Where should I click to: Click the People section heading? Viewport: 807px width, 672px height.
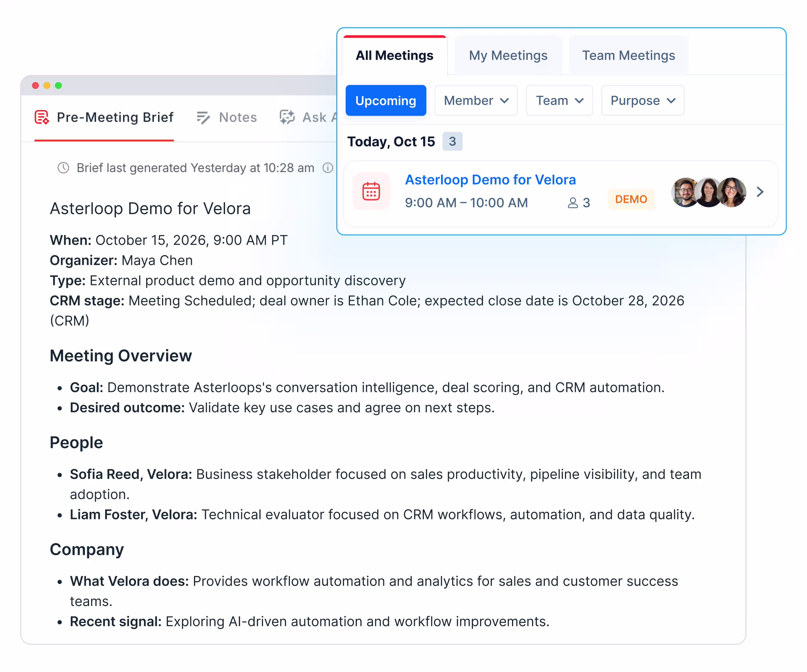77,443
